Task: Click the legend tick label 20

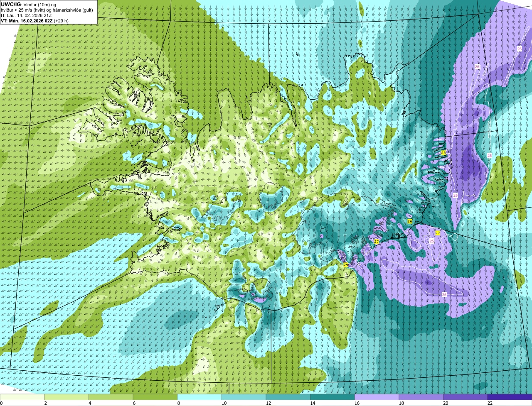Action: pos(446,403)
